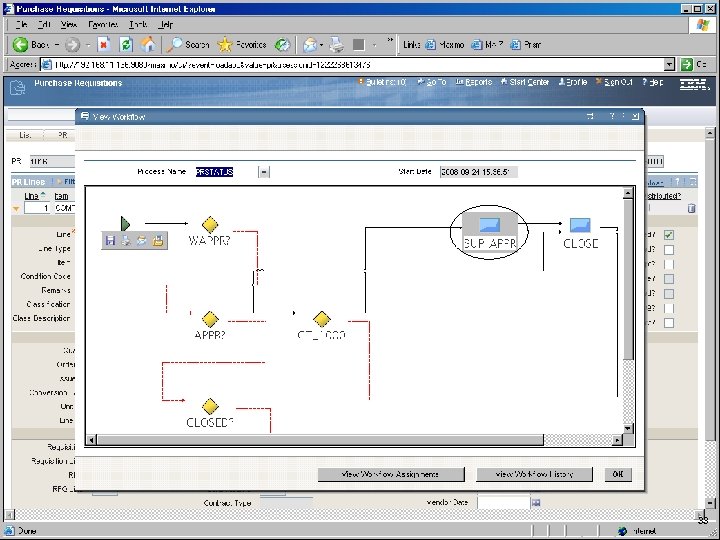Open the browser Favorites star

242,45
